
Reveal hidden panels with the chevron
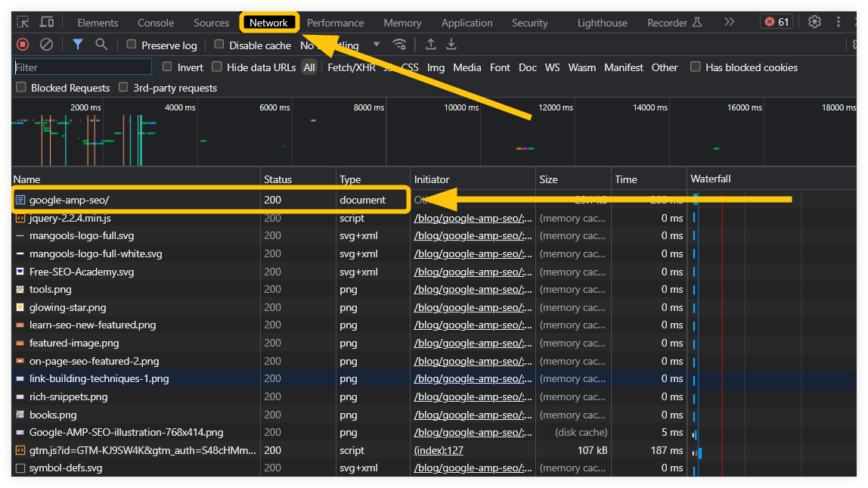click(728, 22)
